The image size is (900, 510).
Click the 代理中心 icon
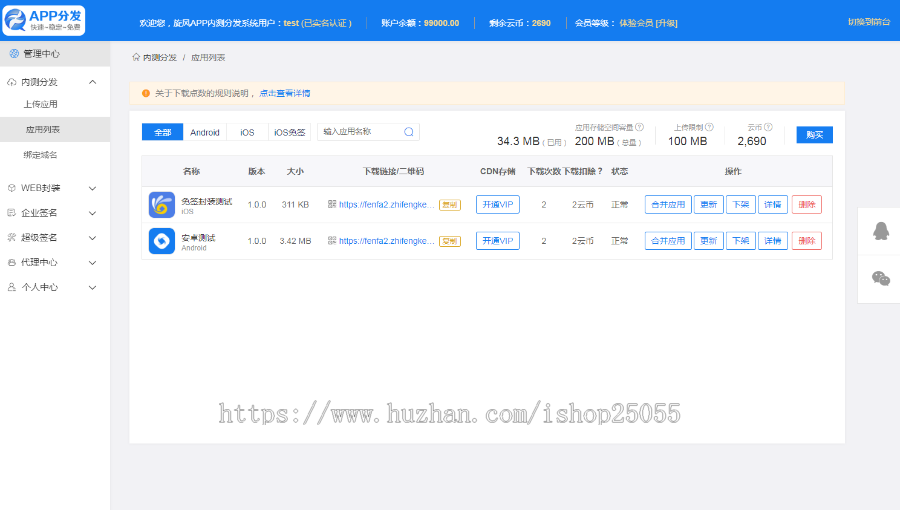(x=11, y=262)
